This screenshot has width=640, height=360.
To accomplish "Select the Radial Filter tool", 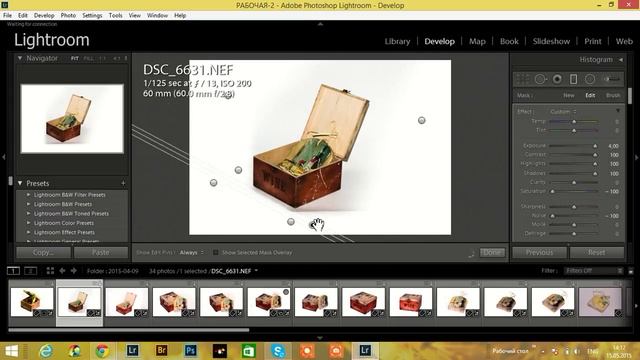I will (590, 79).
